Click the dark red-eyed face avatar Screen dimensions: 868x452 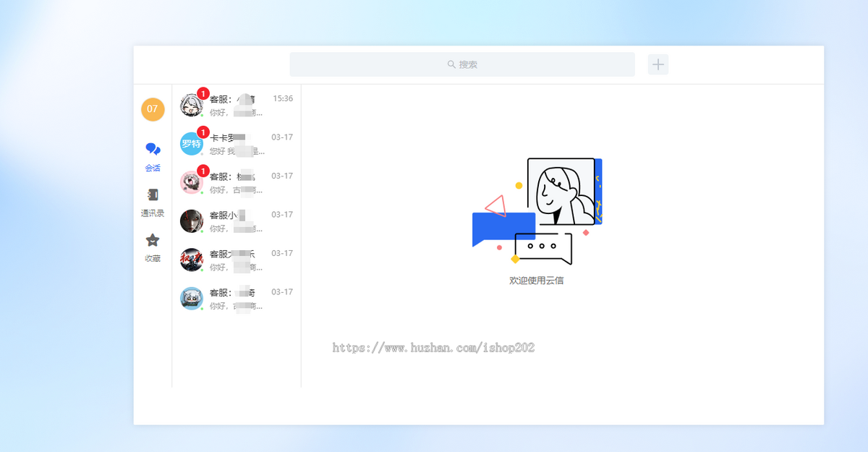(x=192, y=221)
